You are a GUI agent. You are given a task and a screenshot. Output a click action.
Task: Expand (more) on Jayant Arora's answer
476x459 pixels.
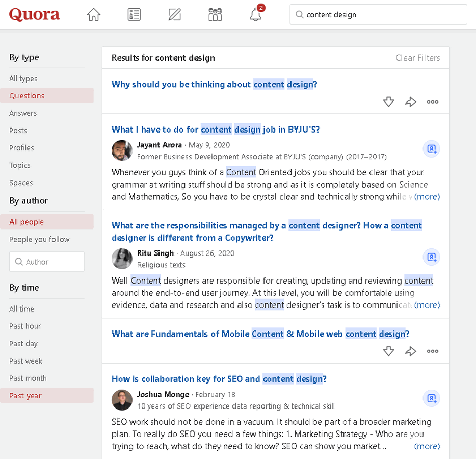click(427, 197)
